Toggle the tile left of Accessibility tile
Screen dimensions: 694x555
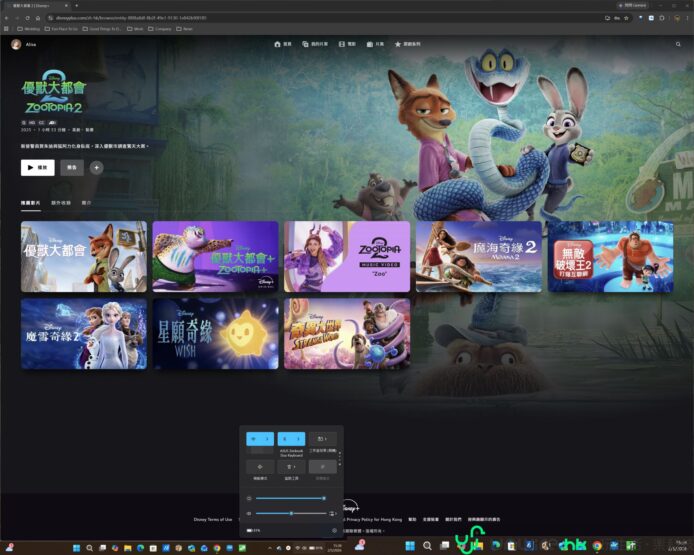coord(260,466)
